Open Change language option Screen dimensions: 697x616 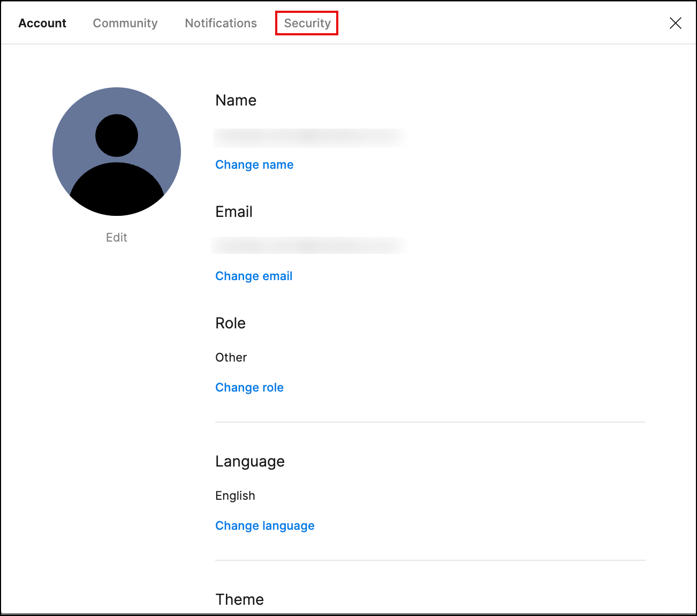(x=265, y=525)
